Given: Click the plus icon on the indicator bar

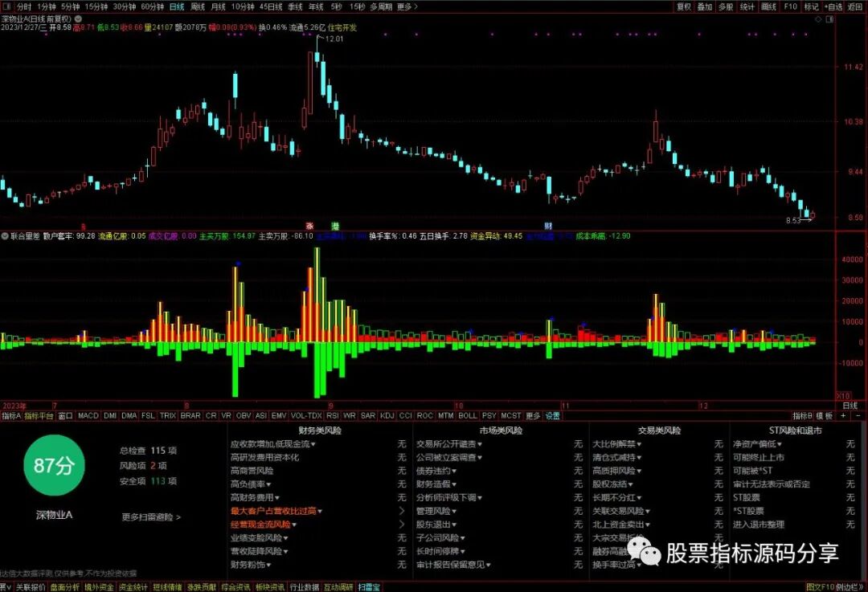Looking at the screenshot, I should pyautogui.click(x=843, y=415).
